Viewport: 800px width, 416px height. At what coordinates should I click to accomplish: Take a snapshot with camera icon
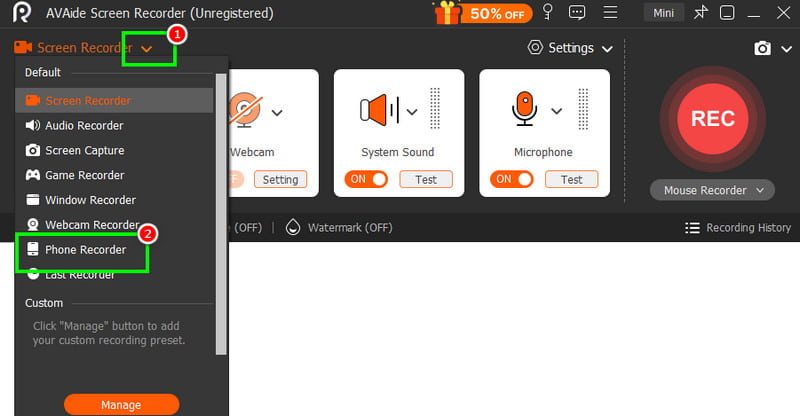pyautogui.click(x=762, y=48)
